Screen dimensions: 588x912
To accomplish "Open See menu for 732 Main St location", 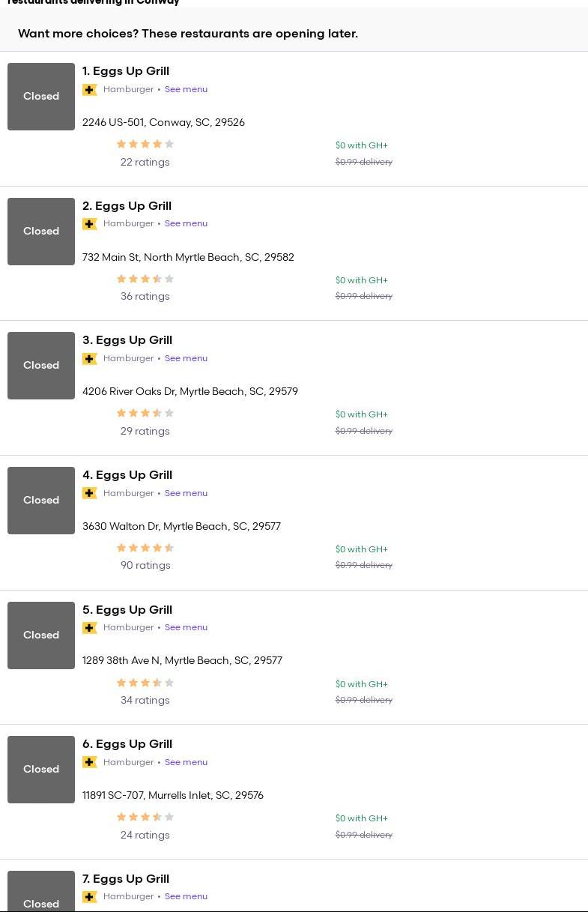I will click(186, 223).
